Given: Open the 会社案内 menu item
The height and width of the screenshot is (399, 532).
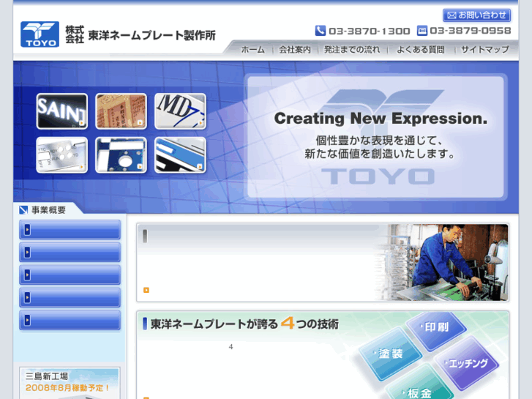Looking at the screenshot, I should pyautogui.click(x=294, y=50).
